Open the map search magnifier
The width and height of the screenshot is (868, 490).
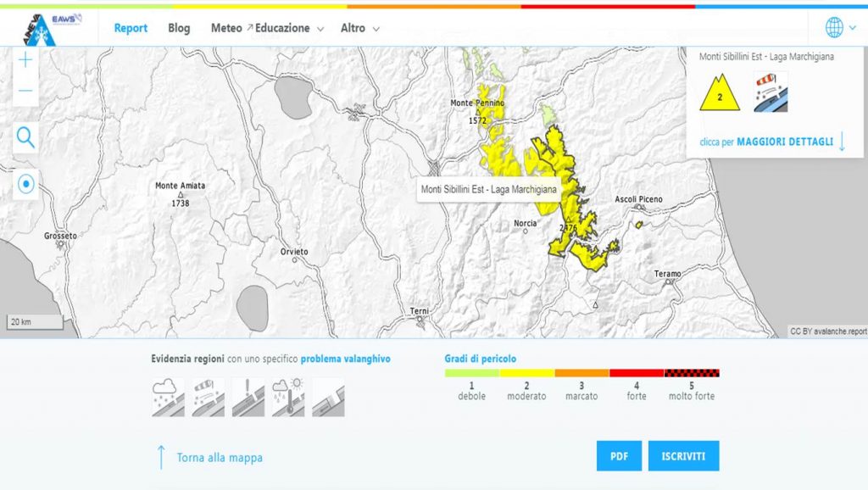[x=25, y=137]
